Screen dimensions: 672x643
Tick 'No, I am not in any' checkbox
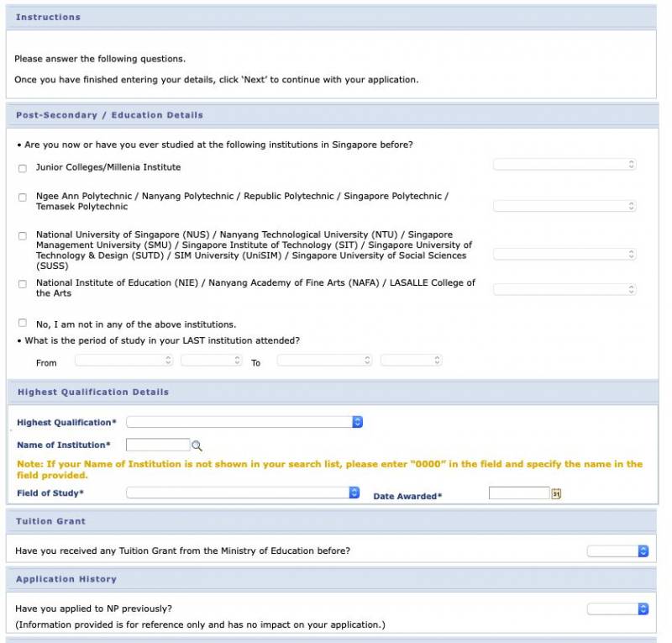coord(23,323)
